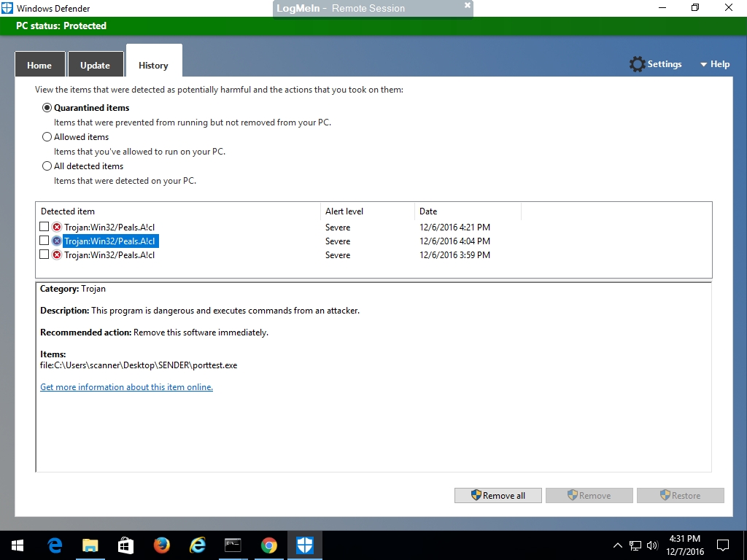Click network status tray icon
The height and width of the screenshot is (560, 747).
pos(635,545)
